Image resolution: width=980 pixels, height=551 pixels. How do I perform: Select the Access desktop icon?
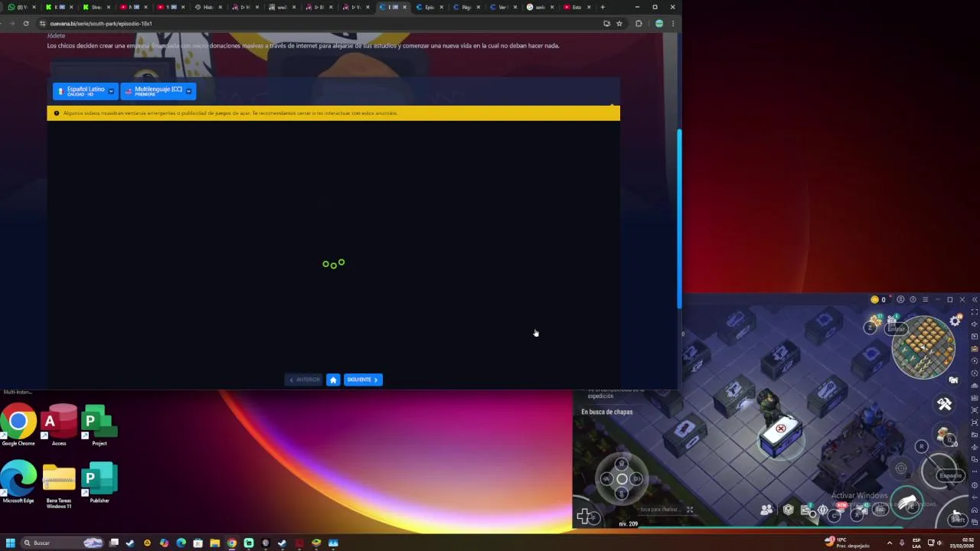click(59, 425)
